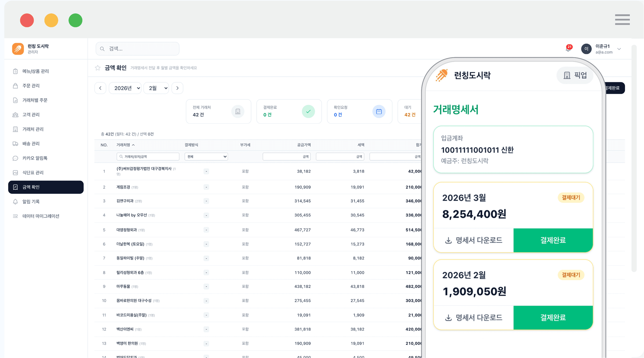Sort by 거래처명 column header
The width and height of the screenshot is (644, 358).
126,145
